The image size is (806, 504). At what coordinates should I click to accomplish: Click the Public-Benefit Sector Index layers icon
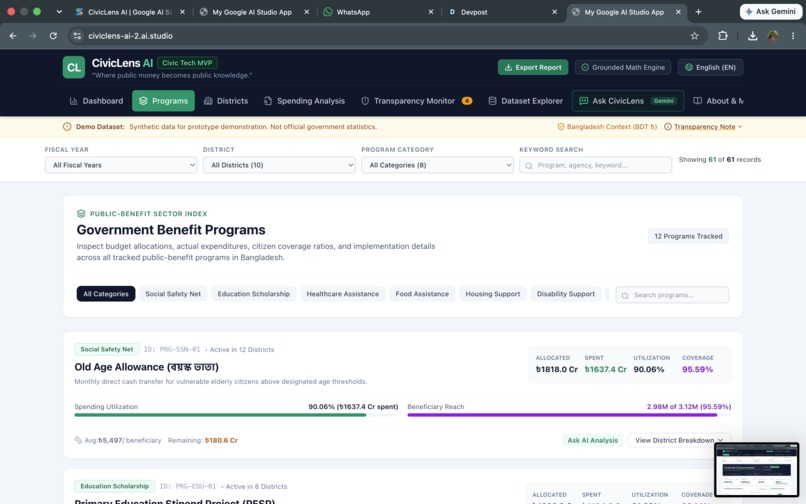coord(81,213)
